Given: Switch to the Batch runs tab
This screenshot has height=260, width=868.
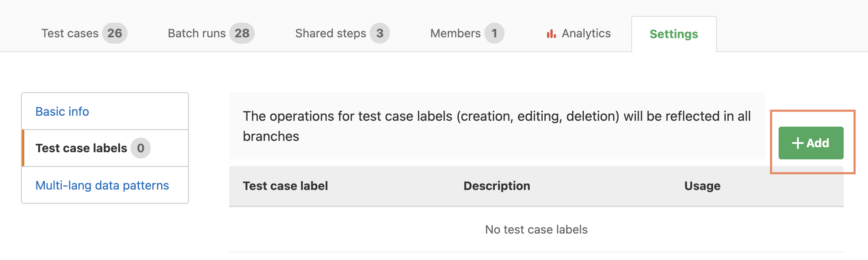Looking at the screenshot, I should (x=211, y=33).
